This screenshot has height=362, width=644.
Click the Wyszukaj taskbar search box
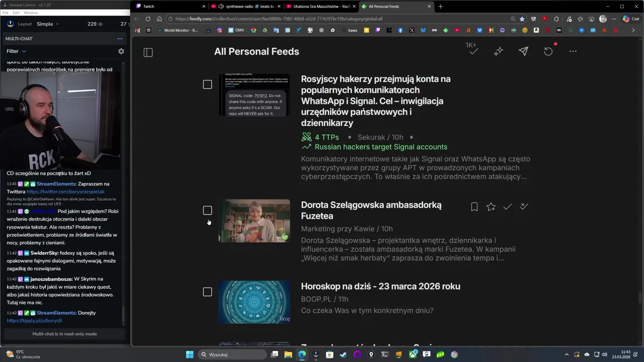pyautogui.click(x=232, y=354)
